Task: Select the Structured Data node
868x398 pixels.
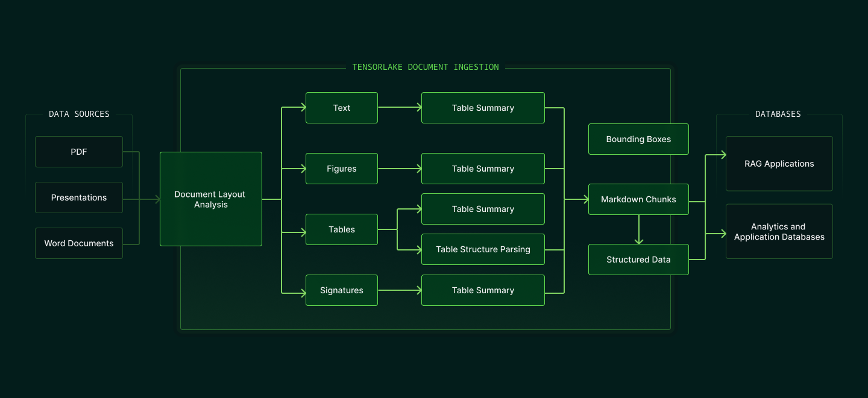Action: [638, 260]
